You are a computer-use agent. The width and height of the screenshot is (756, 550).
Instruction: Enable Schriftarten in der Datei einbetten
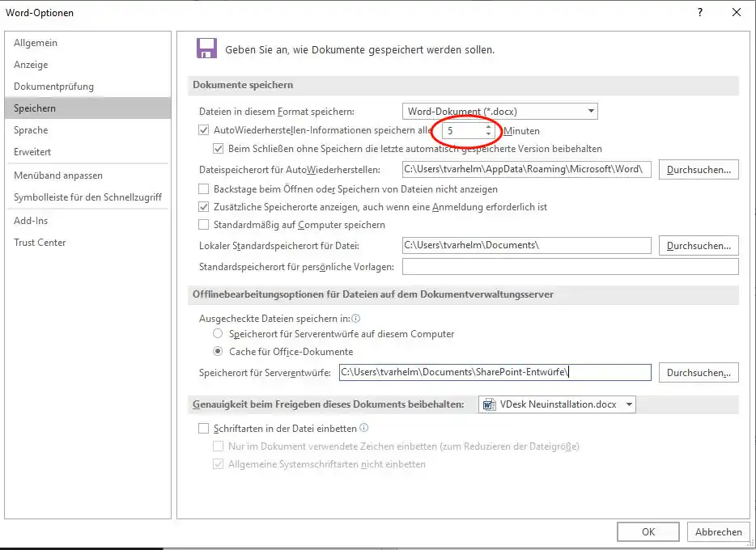point(204,428)
